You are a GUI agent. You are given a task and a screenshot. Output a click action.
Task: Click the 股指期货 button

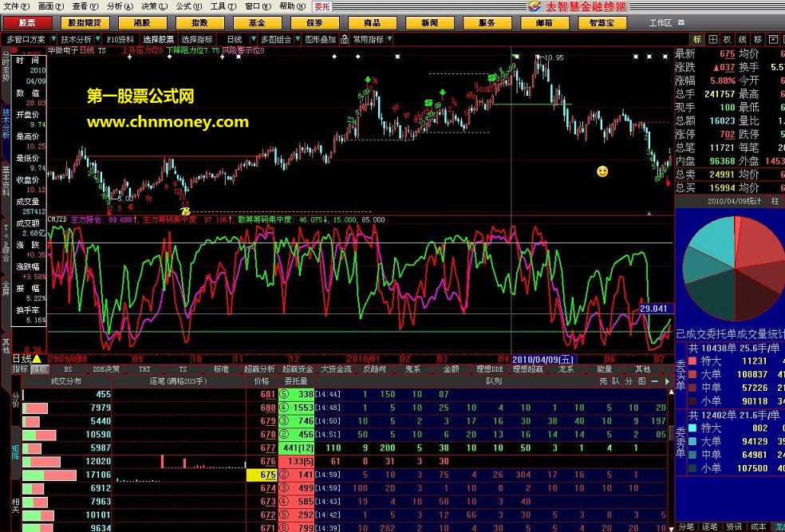point(85,23)
